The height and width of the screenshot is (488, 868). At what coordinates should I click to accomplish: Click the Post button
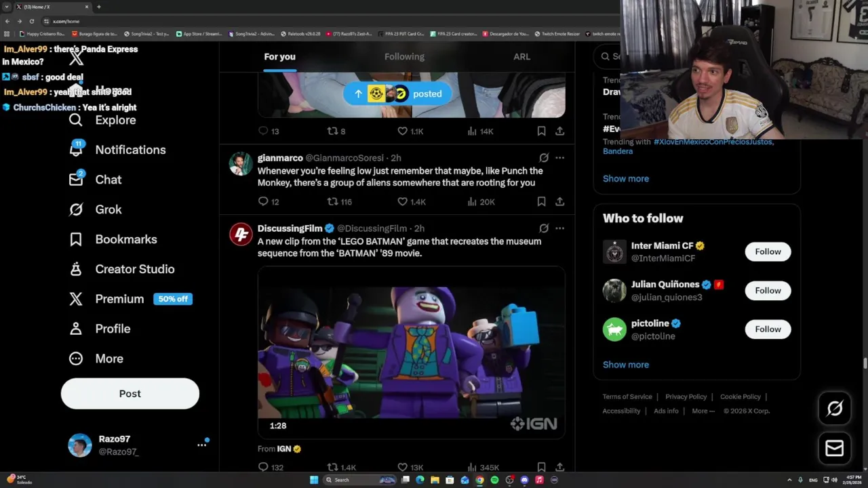tap(130, 394)
